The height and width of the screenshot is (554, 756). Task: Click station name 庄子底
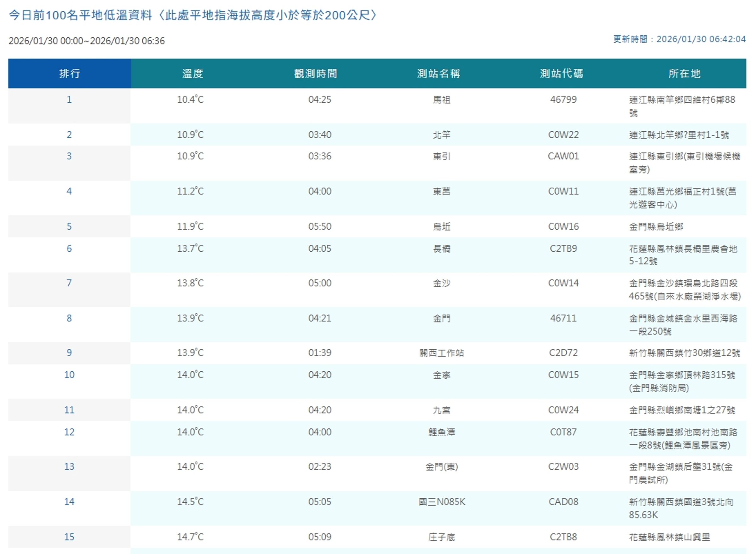441,537
